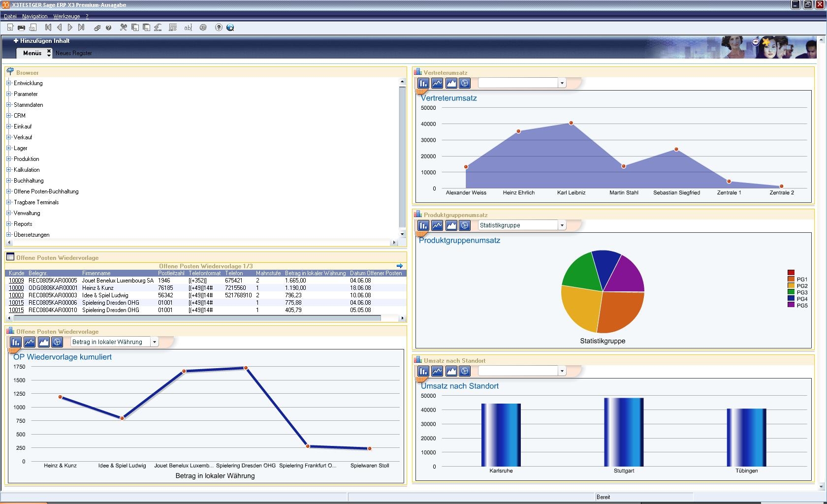Screen dimensions: 827x504
Task: Jump to last record using toolbar arrow
Action: [x=81, y=28]
